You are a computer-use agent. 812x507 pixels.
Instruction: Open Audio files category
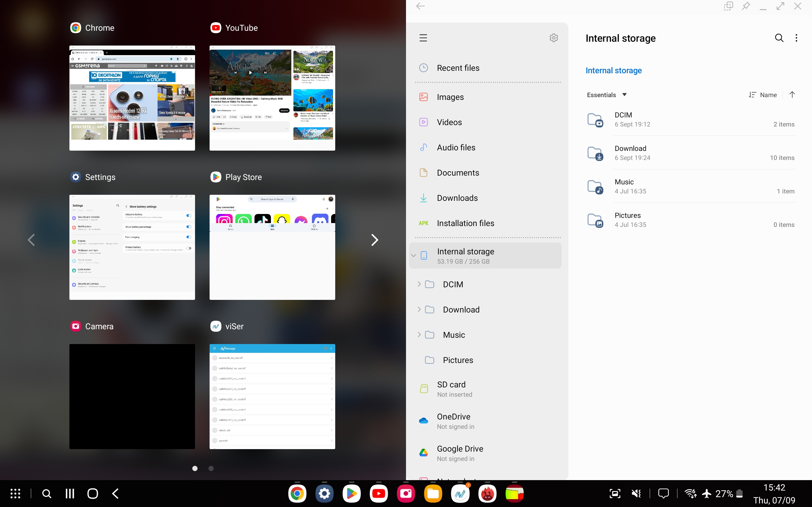point(488,147)
